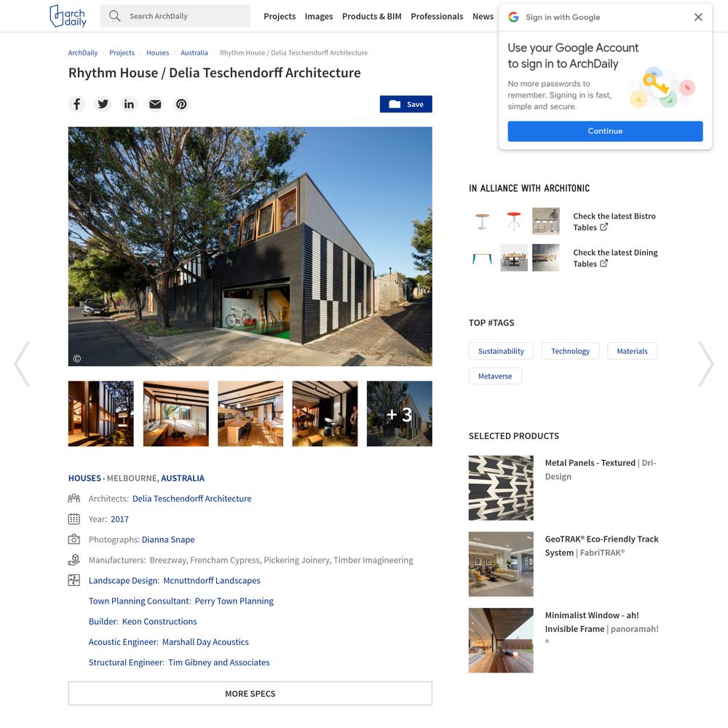Continue with Google sign in
The image size is (728, 728).
tap(605, 131)
